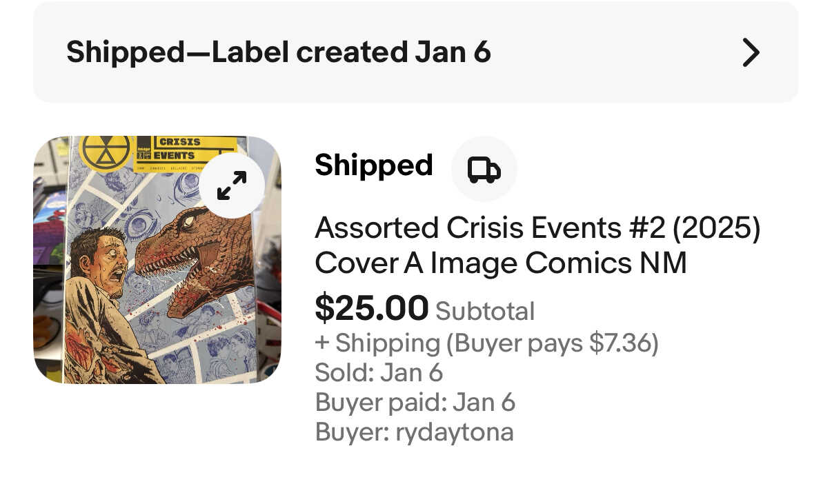Click the "Buyer pays $7.36" shipping line

[486, 343]
